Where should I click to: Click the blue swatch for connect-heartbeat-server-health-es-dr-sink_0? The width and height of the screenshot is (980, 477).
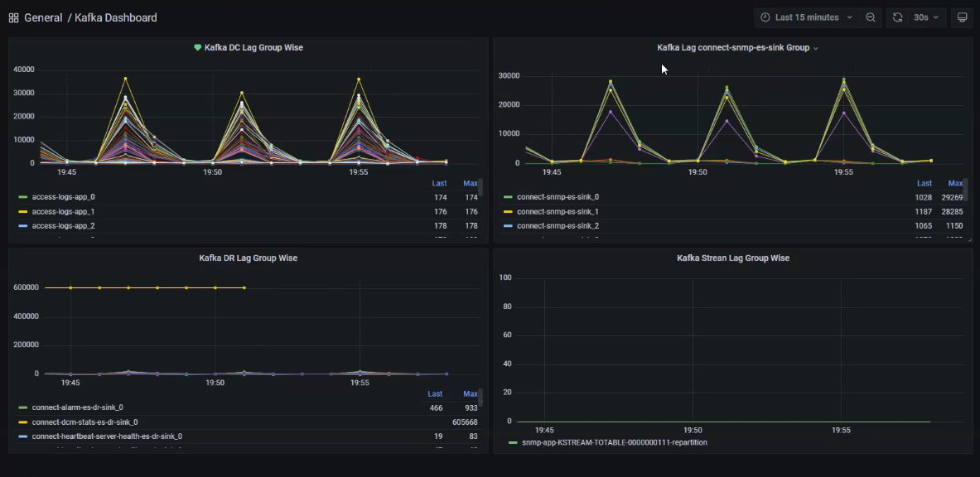23,437
